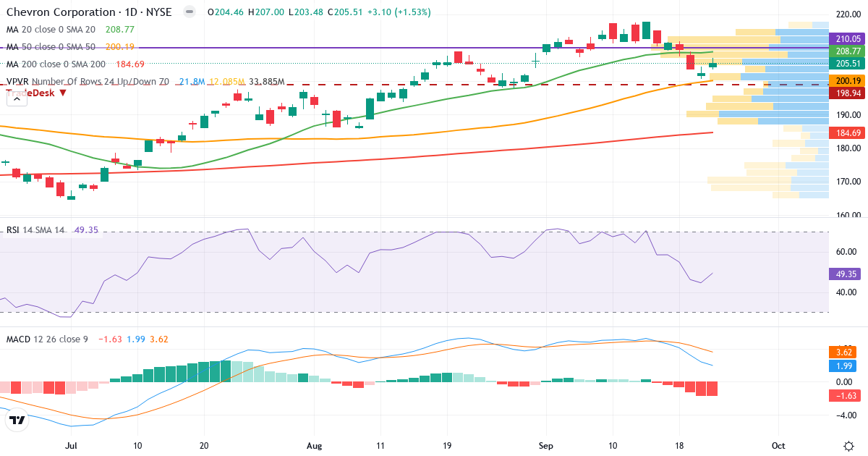868x456 pixels.
Task: Click the VPVR up volume 21.8M
Action: coord(191,82)
